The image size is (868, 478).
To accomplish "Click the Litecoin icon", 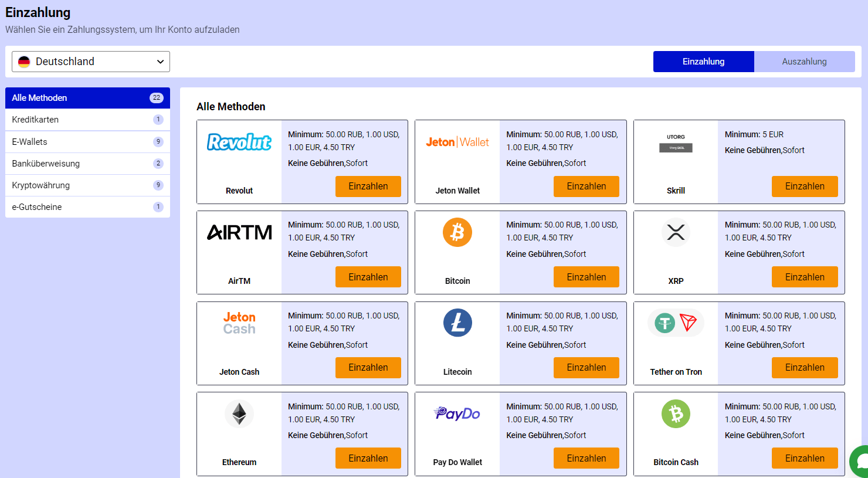I will 457,323.
